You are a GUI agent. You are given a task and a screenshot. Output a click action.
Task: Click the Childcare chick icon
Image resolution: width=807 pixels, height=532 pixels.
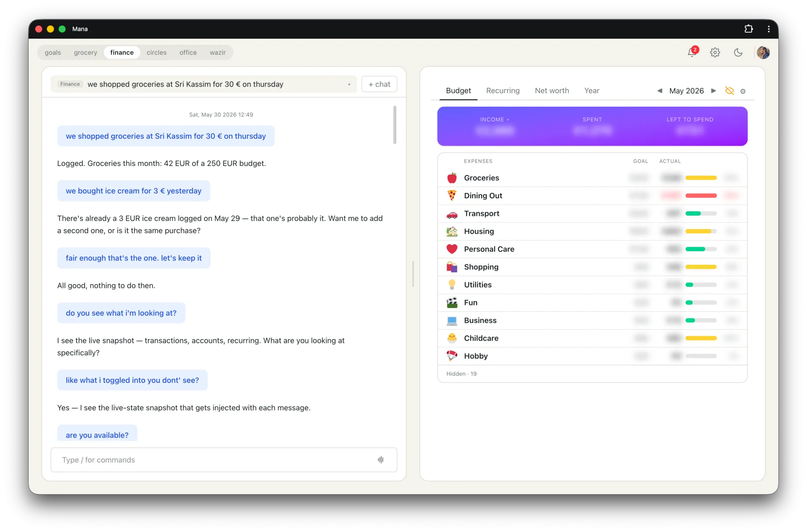pyautogui.click(x=452, y=338)
